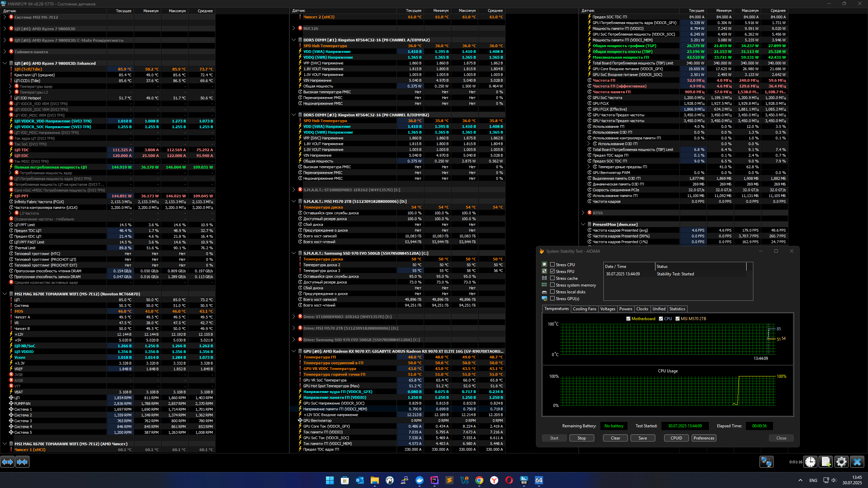Click the collapse columns inward arrows icon
The image size is (868, 488).
click(22, 462)
